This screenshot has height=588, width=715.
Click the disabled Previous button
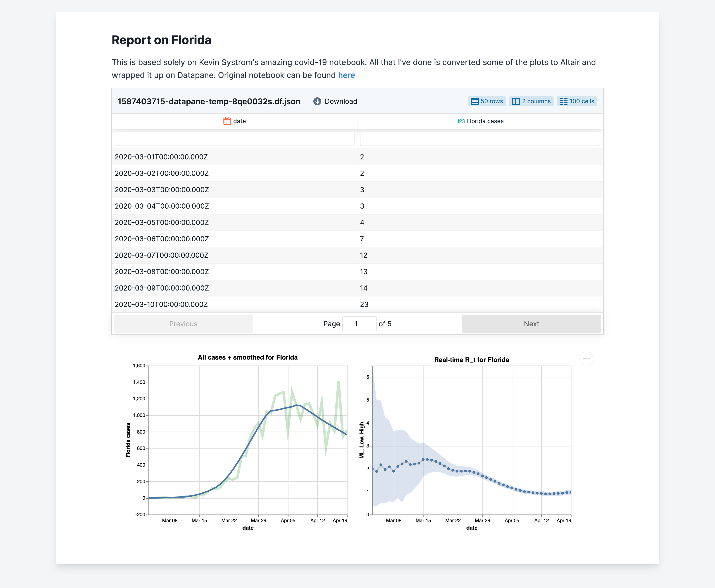[183, 324]
